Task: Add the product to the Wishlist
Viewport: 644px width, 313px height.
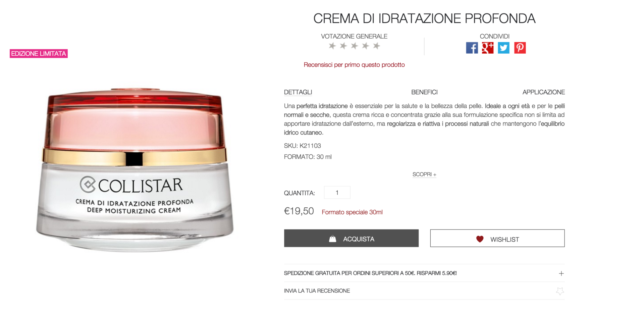Action: tap(497, 238)
